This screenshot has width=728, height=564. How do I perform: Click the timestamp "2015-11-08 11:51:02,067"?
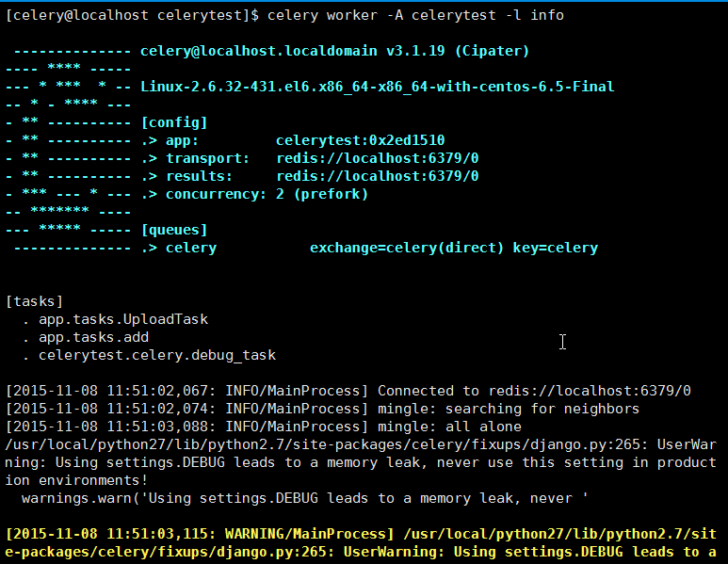pyautogui.click(x=110, y=391)
